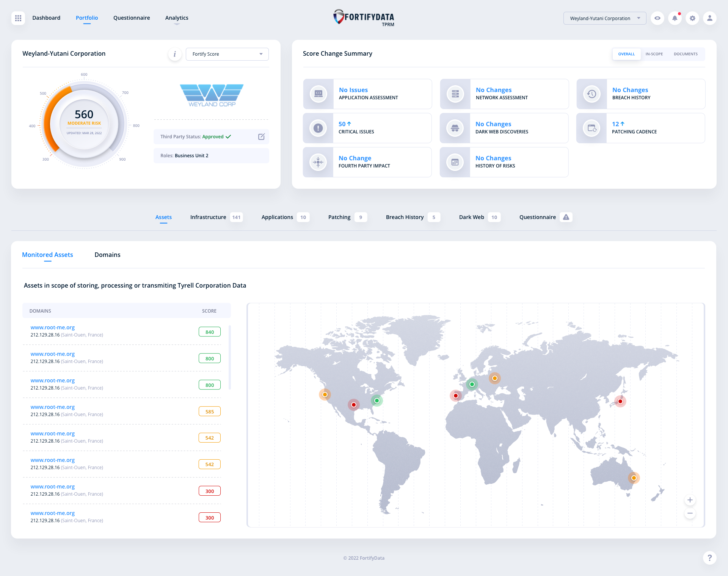Open the first www.root-me.org link

pyautogui.click(x=53, y=327)
